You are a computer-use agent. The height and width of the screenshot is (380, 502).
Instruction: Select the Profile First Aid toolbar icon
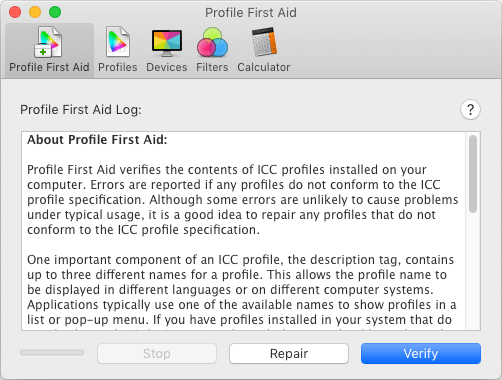[48, 42]
